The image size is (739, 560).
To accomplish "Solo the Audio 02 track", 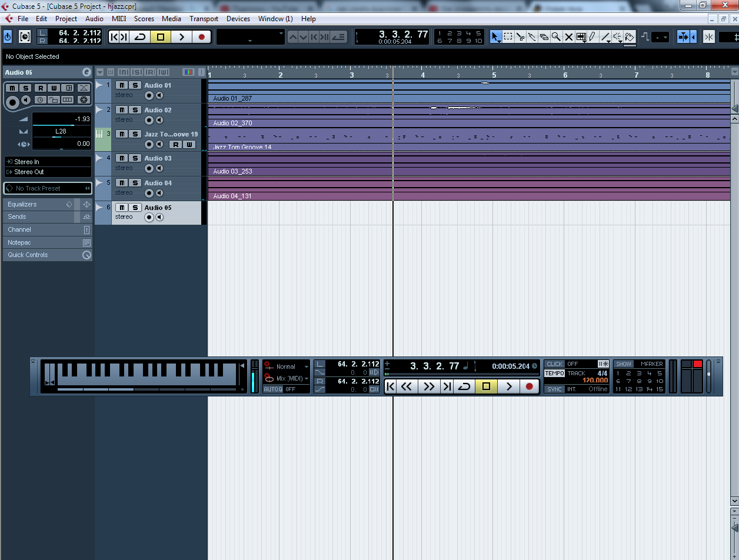I will [x=135, y=110].
